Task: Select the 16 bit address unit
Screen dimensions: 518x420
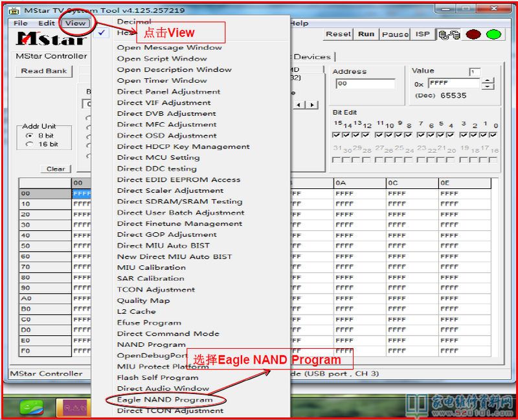Action: pyautogui.click(x=29, y=144)
